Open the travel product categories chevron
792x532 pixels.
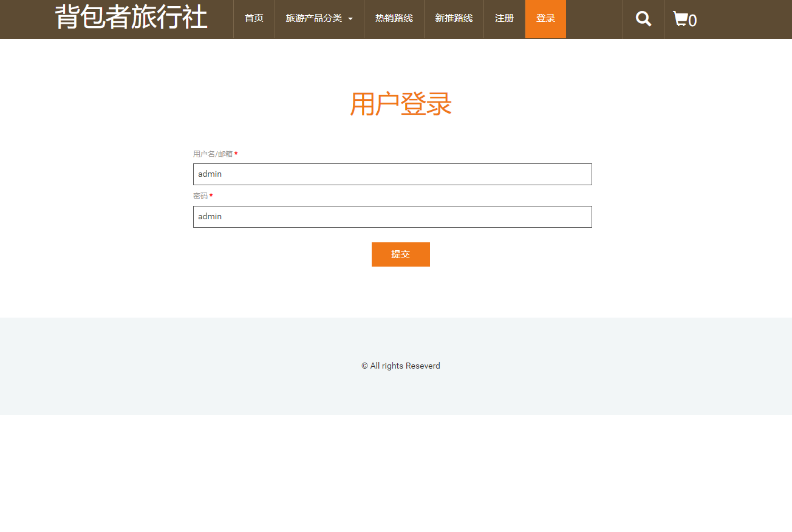351,19
